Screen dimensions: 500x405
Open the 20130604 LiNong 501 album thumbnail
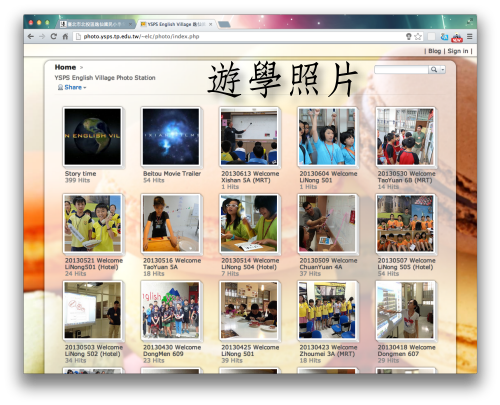[x=327, y=136]
